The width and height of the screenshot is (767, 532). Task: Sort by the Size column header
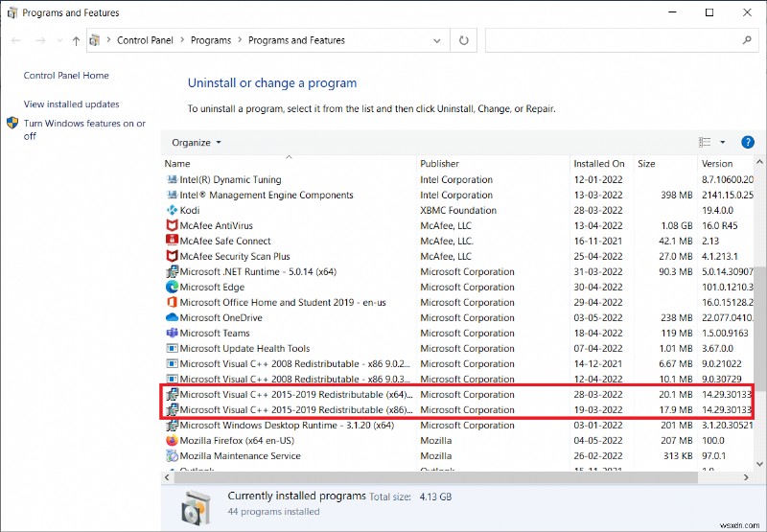coord(664,163)
